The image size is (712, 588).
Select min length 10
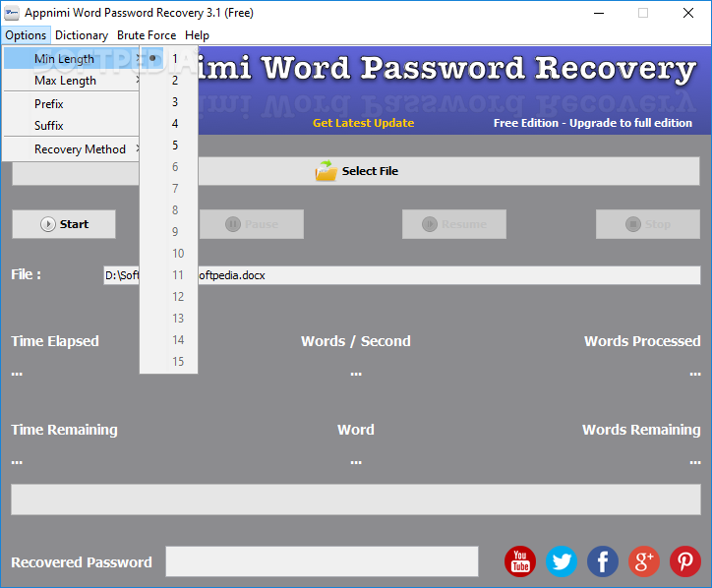click(168, 254)
